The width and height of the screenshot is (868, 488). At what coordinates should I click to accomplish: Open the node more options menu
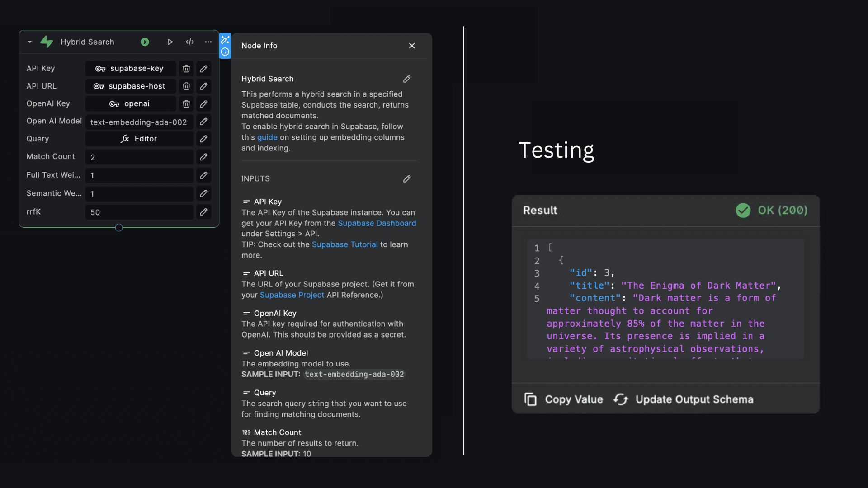click(x=208, y=42)
